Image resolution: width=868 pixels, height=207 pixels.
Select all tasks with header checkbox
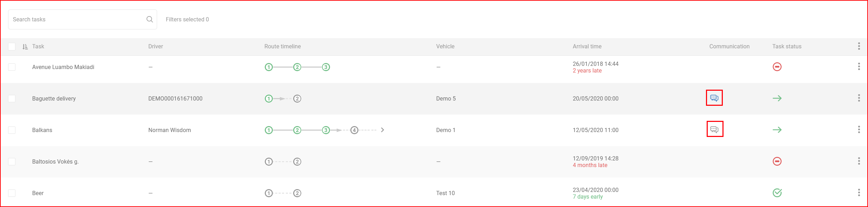click(x=12, y=47)
